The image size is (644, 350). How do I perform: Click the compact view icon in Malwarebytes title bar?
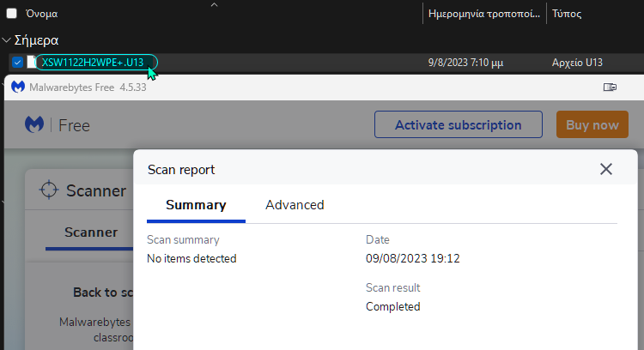(x=610, y=87)
